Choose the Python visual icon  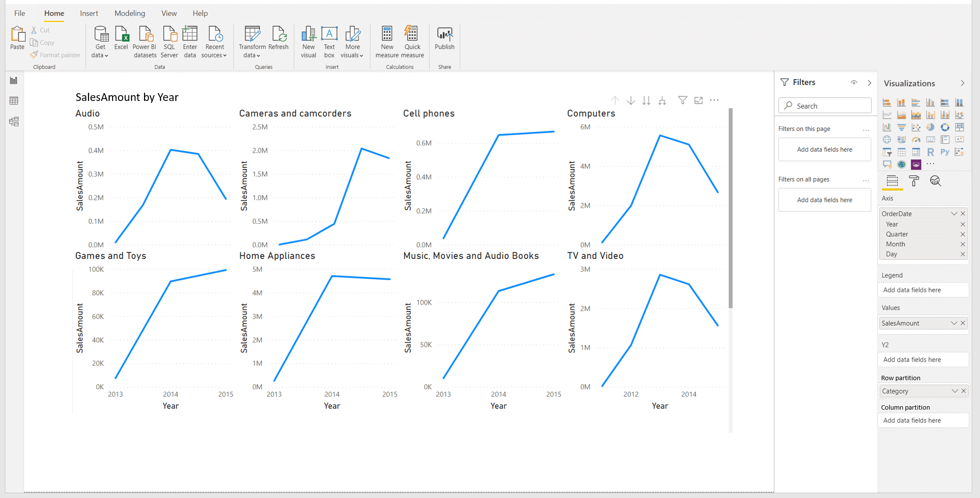click(945, 152)
